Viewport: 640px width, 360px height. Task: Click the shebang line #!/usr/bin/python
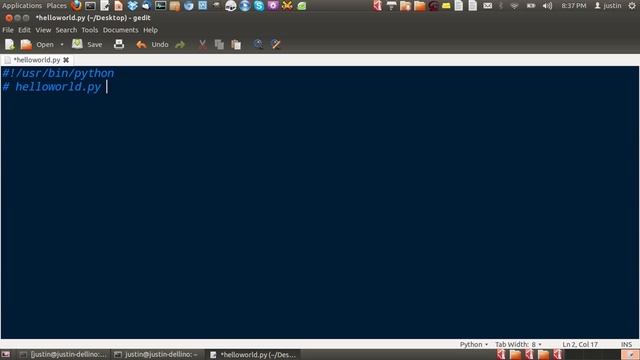(x=58, y=73)
